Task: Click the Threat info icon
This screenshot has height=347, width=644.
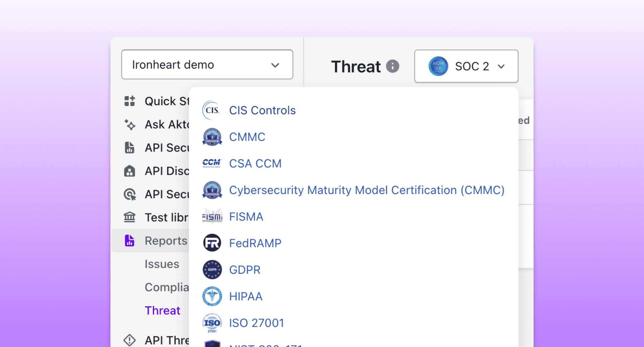Action: tap(393, 66)
